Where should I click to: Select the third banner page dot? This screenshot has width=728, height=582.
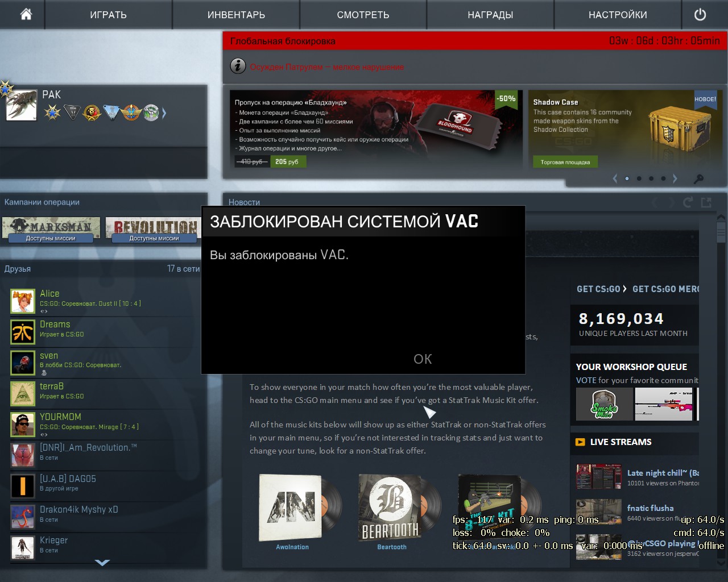pos(651,178)
